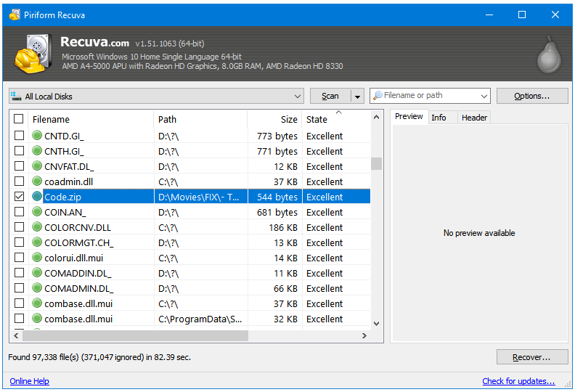Expand the Filename or path filter dropdown
575x392 pixels.
pyautogui.click(x=484, y=96)
